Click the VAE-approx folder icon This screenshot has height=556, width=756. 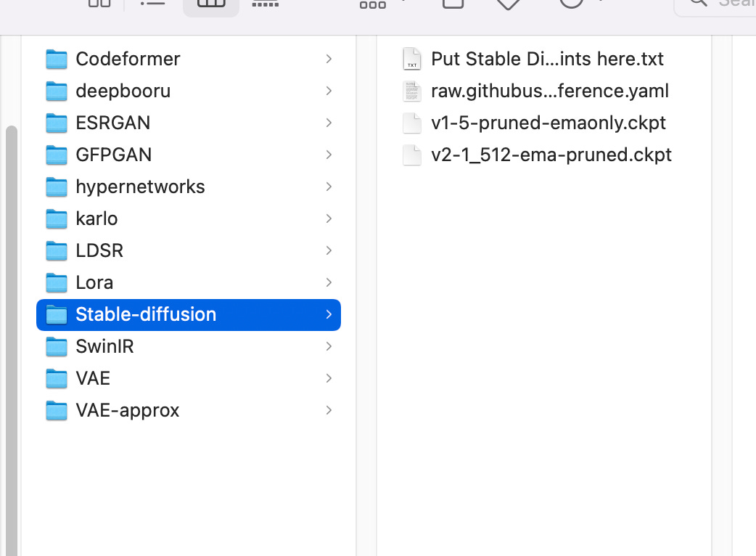[x=57, y=410]
